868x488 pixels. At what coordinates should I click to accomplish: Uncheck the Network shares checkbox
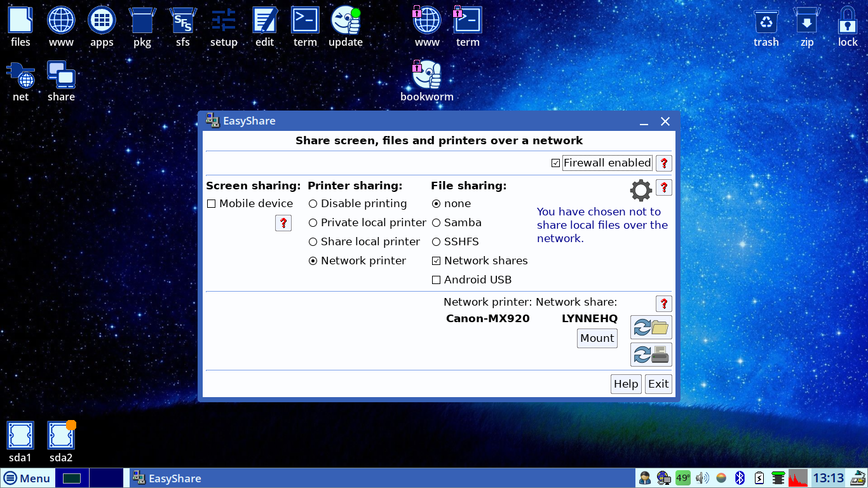(x=436, y=261)
